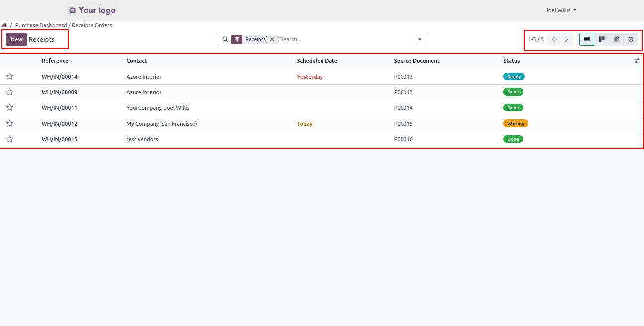Image resolution: width=644 pixels, height=326 pixels.
Task: Go to next page arrow
Action: (x=566, y=39)
